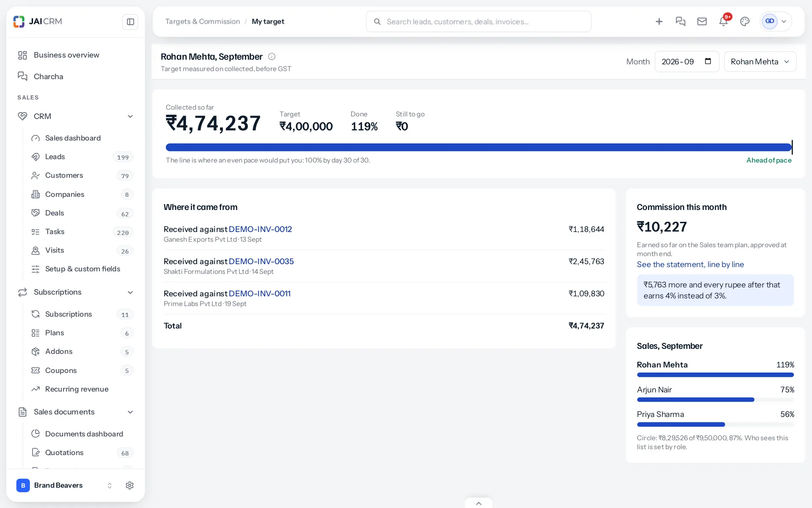Go to Targets & Commission breadcrumb
This screenshot has height=508, width=812.
click(x=203, y=22)
